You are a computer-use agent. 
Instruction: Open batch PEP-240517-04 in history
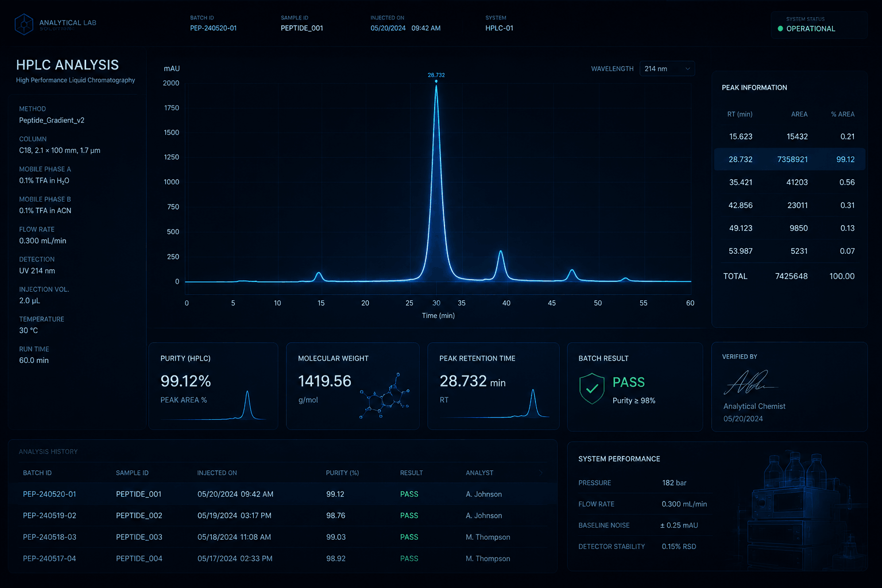click(x=49, y=559)
